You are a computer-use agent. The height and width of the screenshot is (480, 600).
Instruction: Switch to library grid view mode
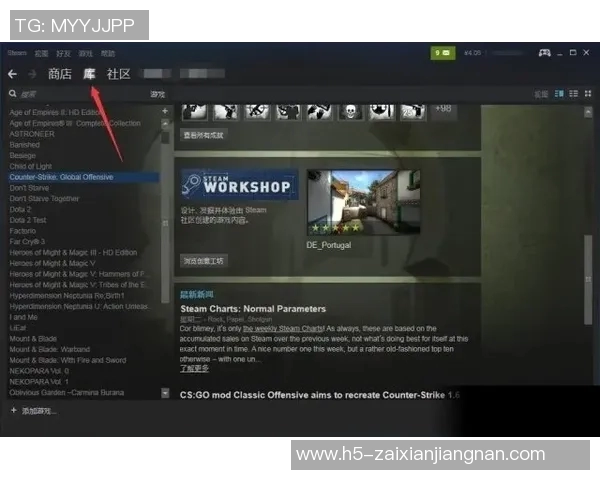point(586,94)
